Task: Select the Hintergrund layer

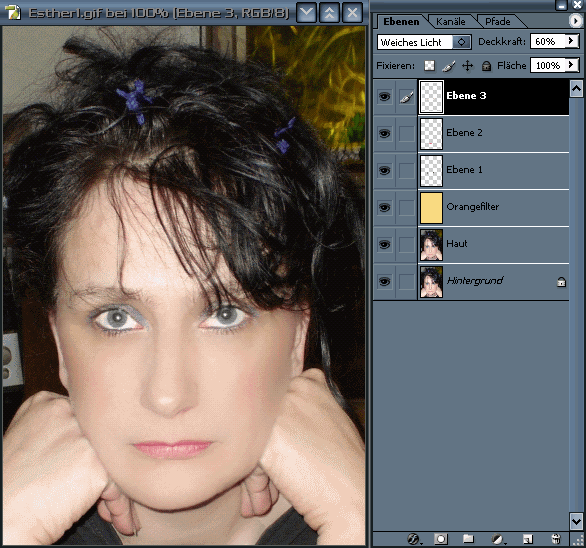Action: (x=493, y=281)
